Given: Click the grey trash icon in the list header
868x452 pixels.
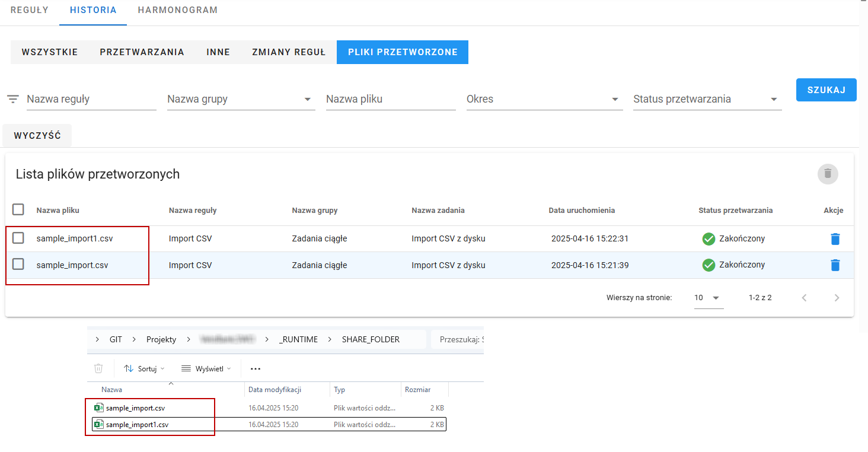Looking at the screenshot, I should [828, 174].
